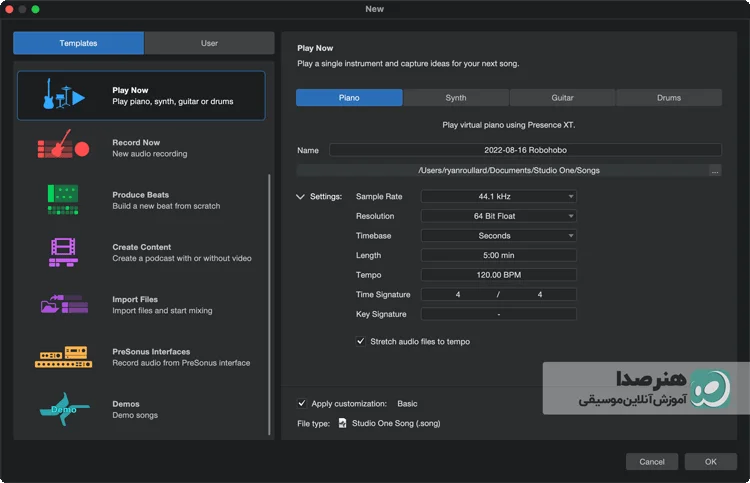Image resolution: width=750 pixels, height=483 pixels.
Task: Toggle Stretch audio files to tempo checkbox
Action: [x=361, y=341]
